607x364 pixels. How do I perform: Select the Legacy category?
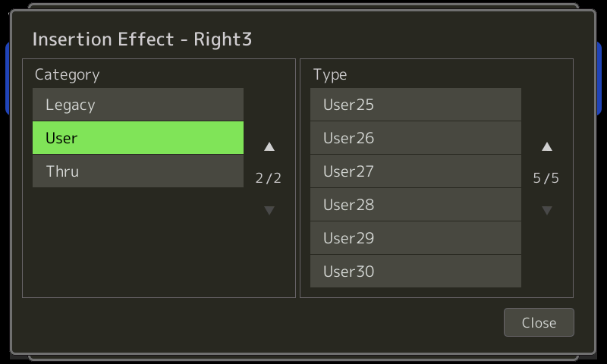(138, 105)
